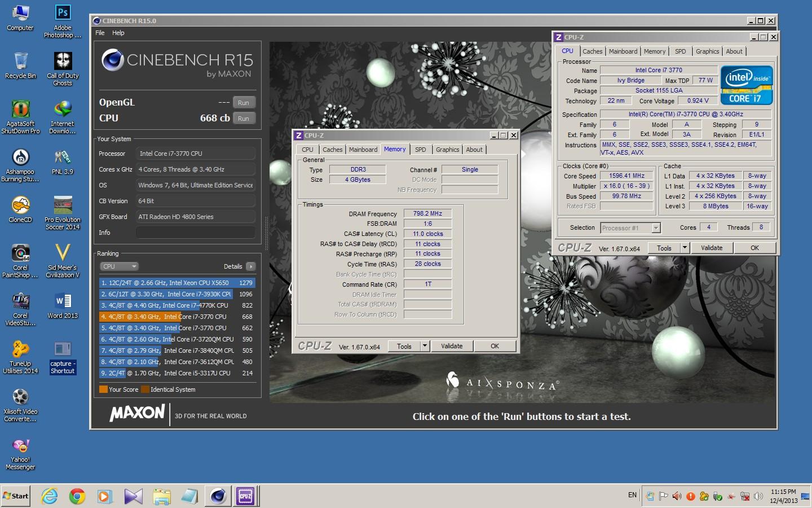Open Xilisoft Video Converter shortcut
This screenshot has width=812, height=508.
pos(20,405)
